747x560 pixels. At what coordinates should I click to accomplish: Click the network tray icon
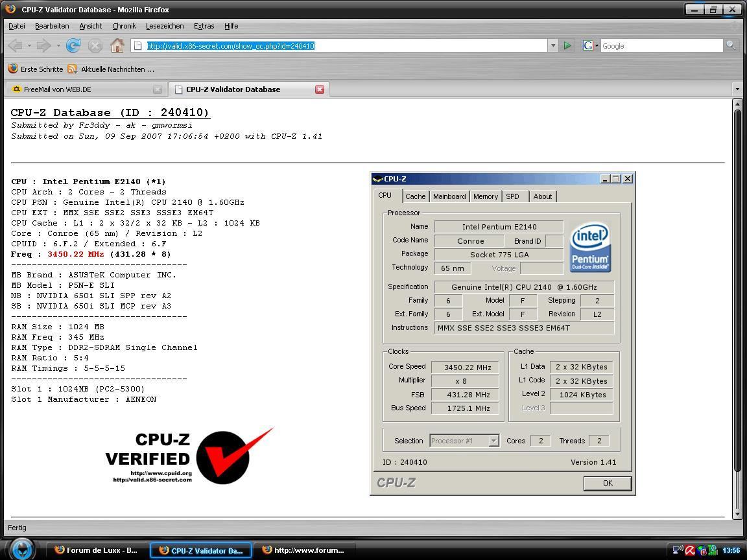click(678, 551)
